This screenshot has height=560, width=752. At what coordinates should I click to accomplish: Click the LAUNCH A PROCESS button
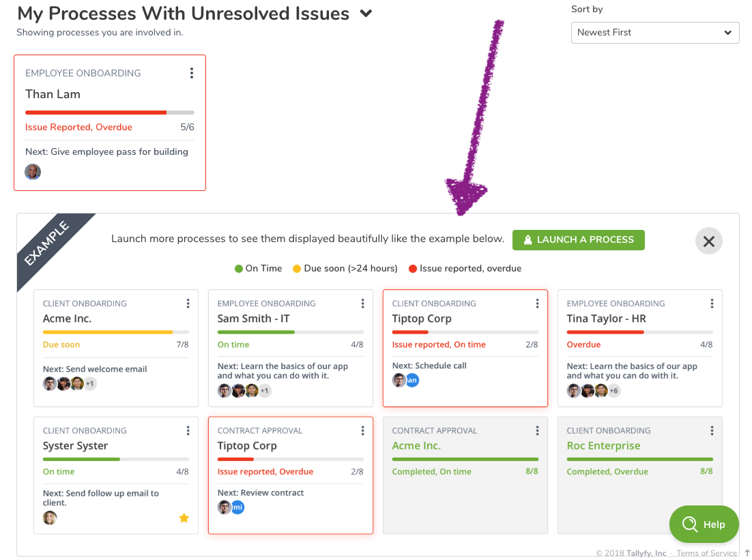click(x=578, y=240)
